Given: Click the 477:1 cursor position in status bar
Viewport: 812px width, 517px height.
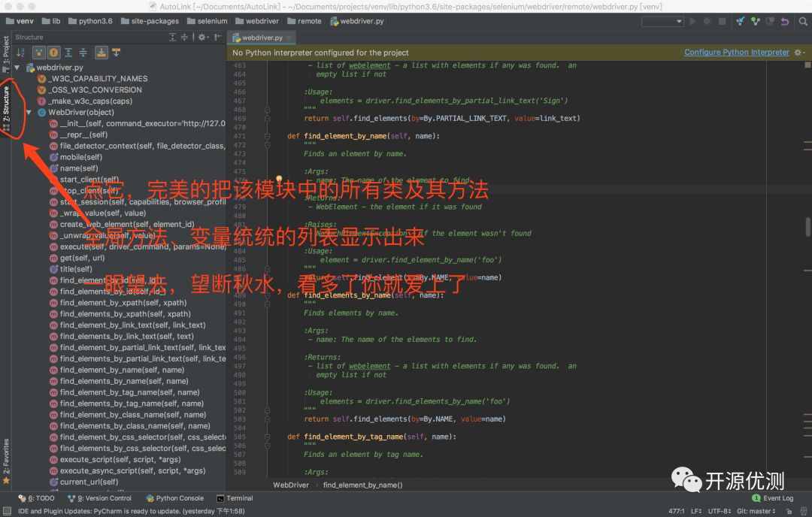Looking at the screenshot, I should 676,511.
